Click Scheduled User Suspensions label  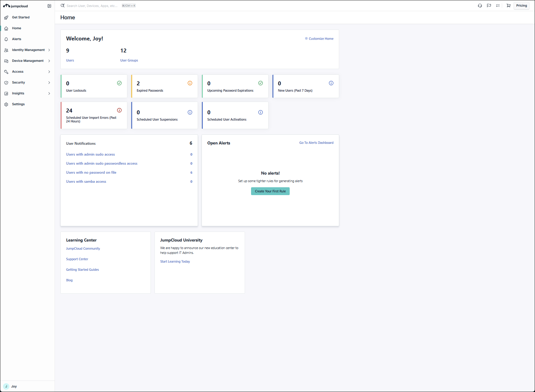pyautogui.click(x=157, y=119)
